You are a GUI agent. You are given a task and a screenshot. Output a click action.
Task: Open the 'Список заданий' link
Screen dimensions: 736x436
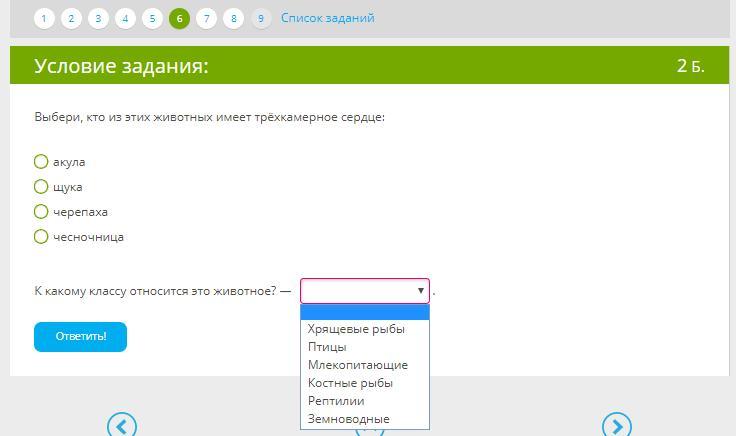[328, 18]
